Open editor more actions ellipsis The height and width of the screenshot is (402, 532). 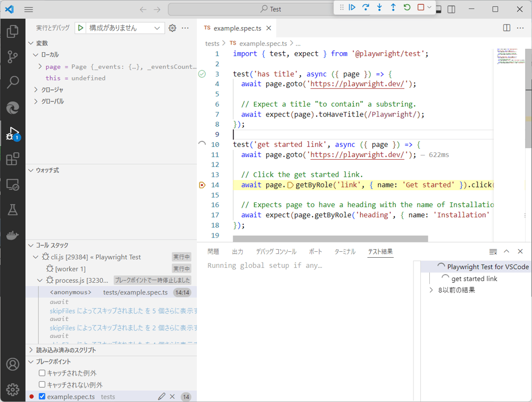pyautogui.click(x=520, y=28)
